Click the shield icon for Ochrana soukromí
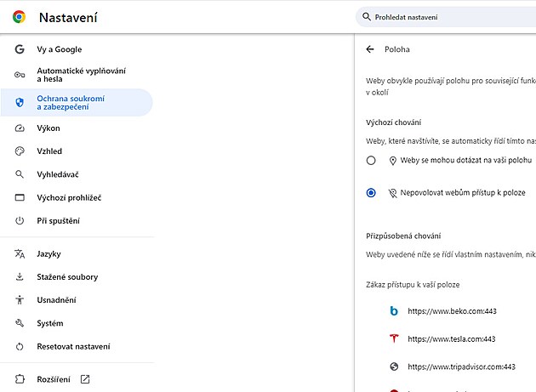 [20, 102]
